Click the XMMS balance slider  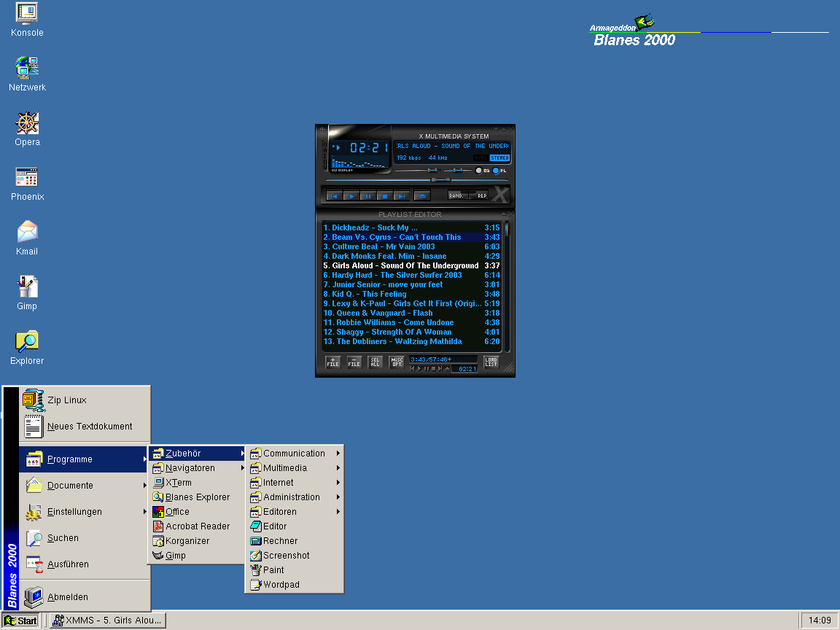pos(457,171)
